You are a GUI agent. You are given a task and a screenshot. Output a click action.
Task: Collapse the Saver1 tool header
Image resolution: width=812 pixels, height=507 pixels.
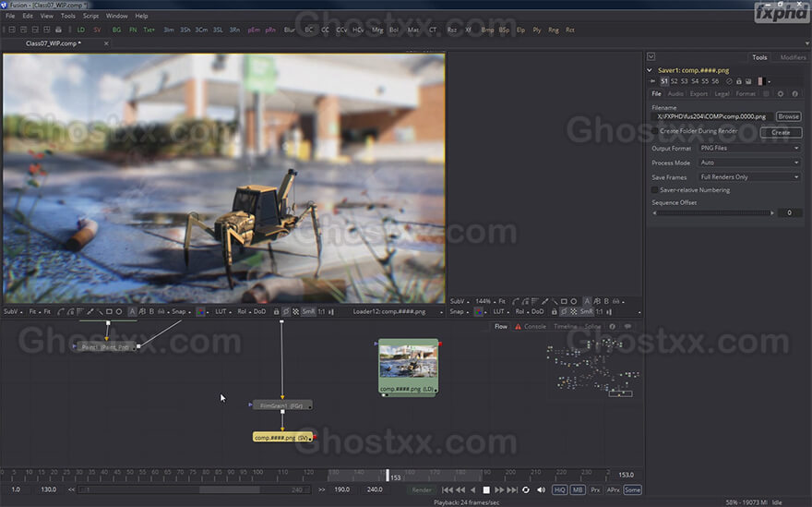[x=650, y=70]
